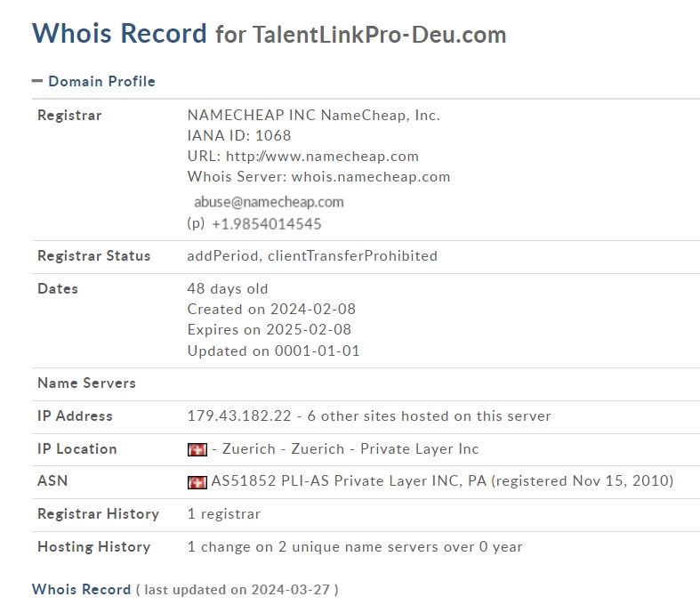Click the Created on 2024-02-08 date

pyautogui.click(x=271, y=309)
